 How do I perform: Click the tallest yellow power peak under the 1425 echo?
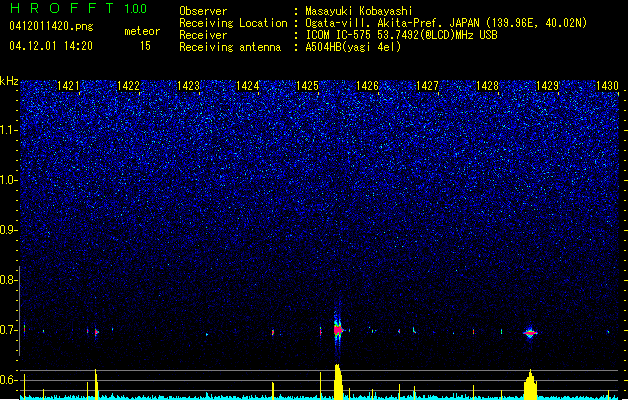(339, 382)
